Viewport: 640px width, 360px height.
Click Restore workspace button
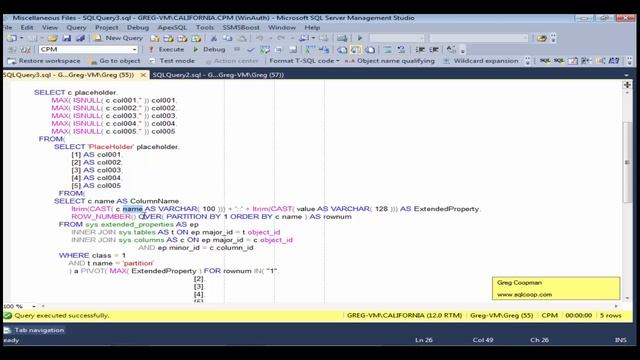tap(44, 61)
